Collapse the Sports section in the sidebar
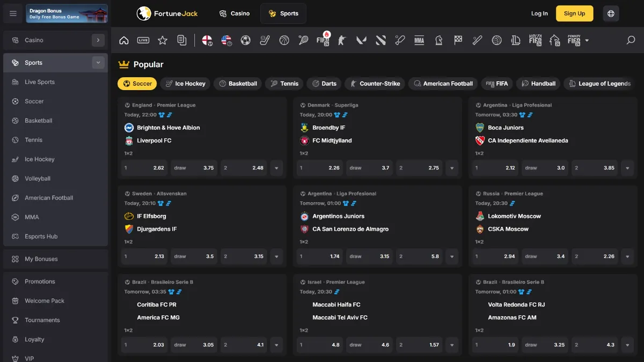The image size is (644, 362). pyautogui.click(x=98, y=62)
